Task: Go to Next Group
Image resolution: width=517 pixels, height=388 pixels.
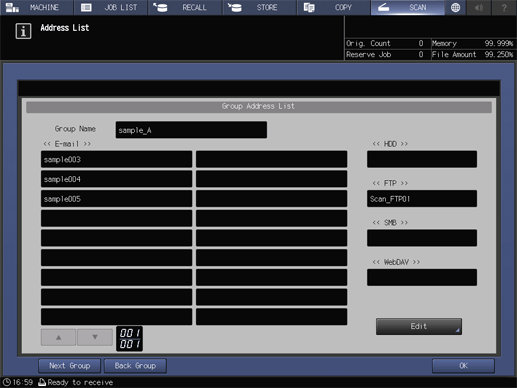Action: [x=69, y=366]
